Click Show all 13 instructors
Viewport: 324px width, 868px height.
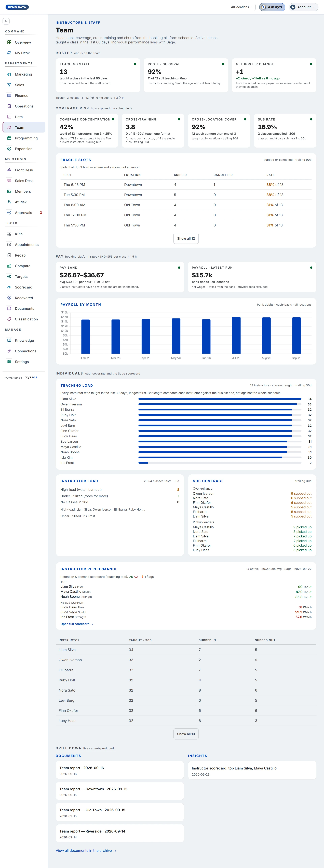[x=186, y=734]
